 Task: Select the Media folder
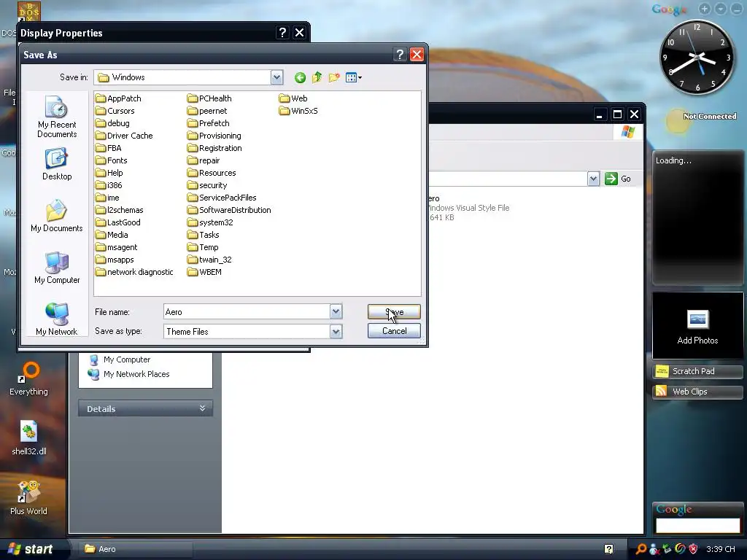click(x=112, y=235)
